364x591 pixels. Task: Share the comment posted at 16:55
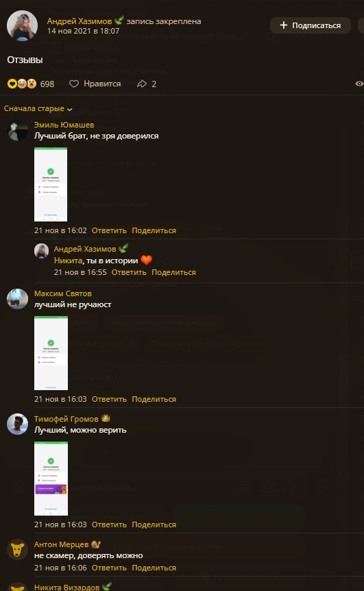(173, 272)
